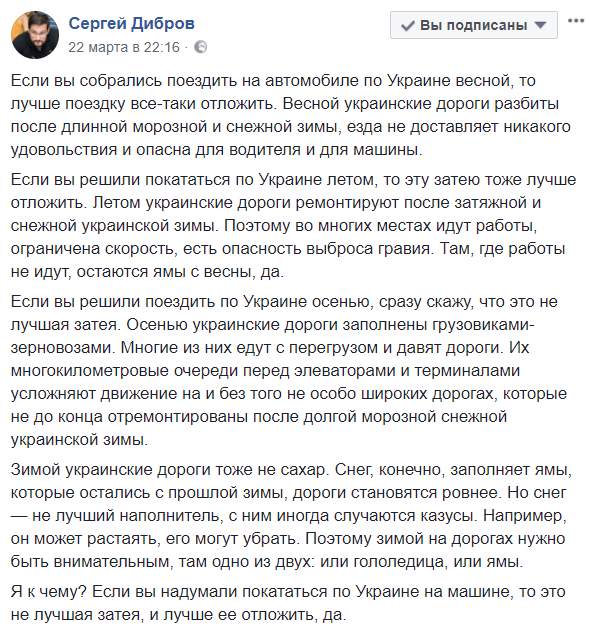Click the paragraph about driving по Украине осенью

pos(289,371)
